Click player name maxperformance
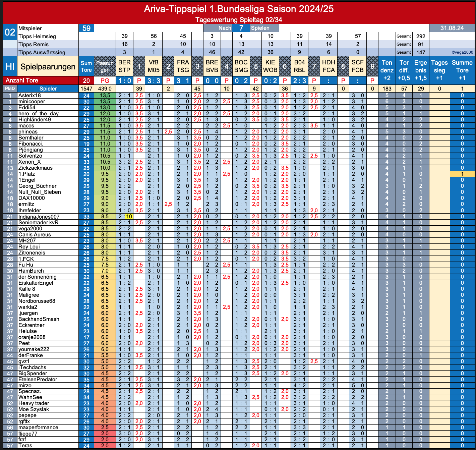 pos(38,428)
